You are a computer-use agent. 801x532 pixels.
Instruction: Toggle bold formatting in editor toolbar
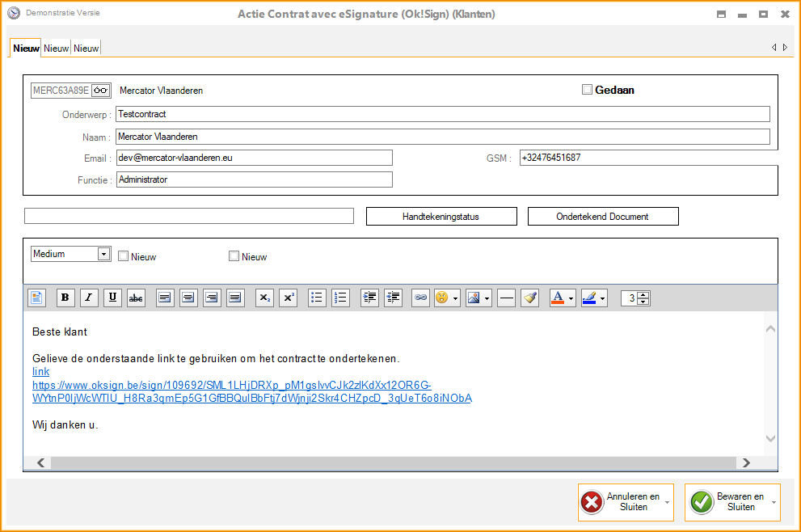65,298
